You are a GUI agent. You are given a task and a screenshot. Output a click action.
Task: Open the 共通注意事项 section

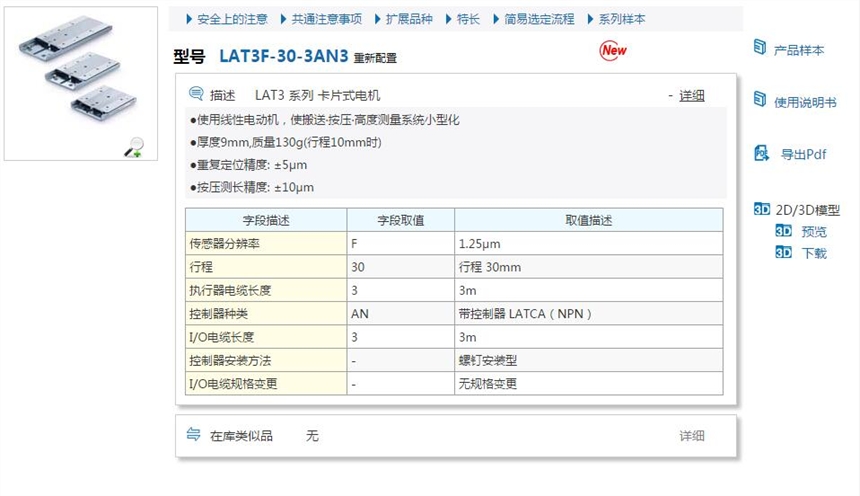click(326, 19)
